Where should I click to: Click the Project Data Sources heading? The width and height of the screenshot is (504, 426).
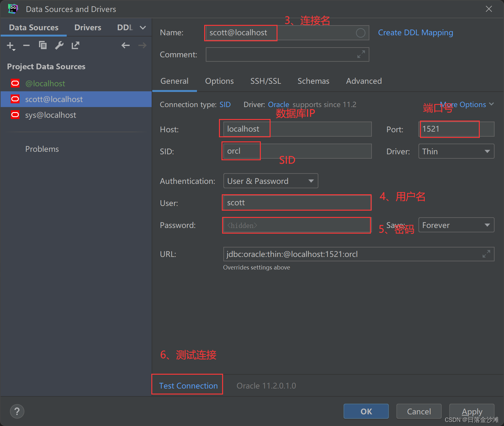(46, 66)
